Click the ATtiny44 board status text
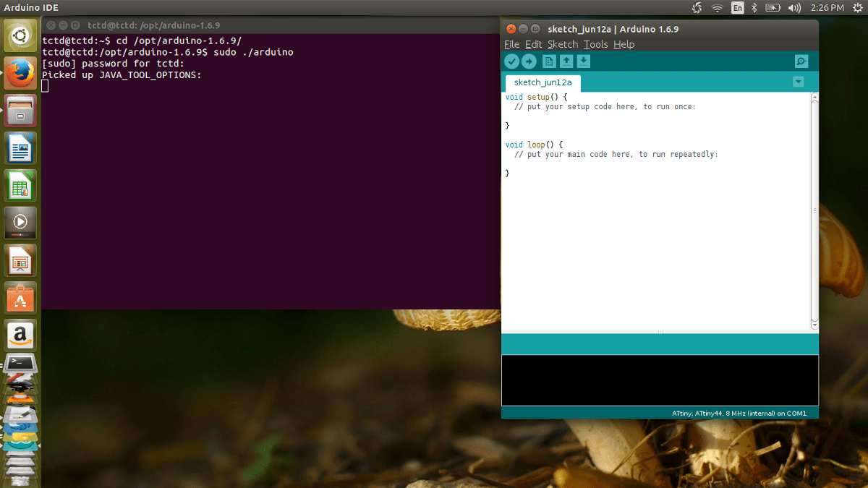This screenshot has height=488, width=868. (x=739, y=414)
